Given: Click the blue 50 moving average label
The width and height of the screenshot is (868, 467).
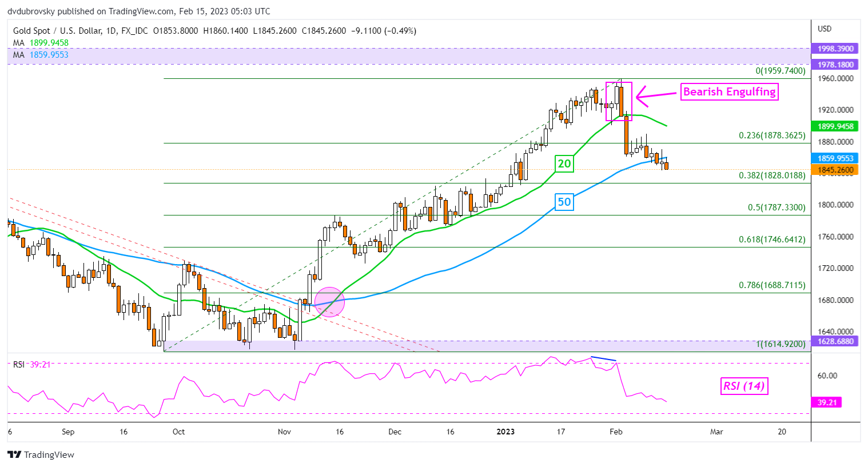Looking at the screenshot, I should [x=564, y=202].
